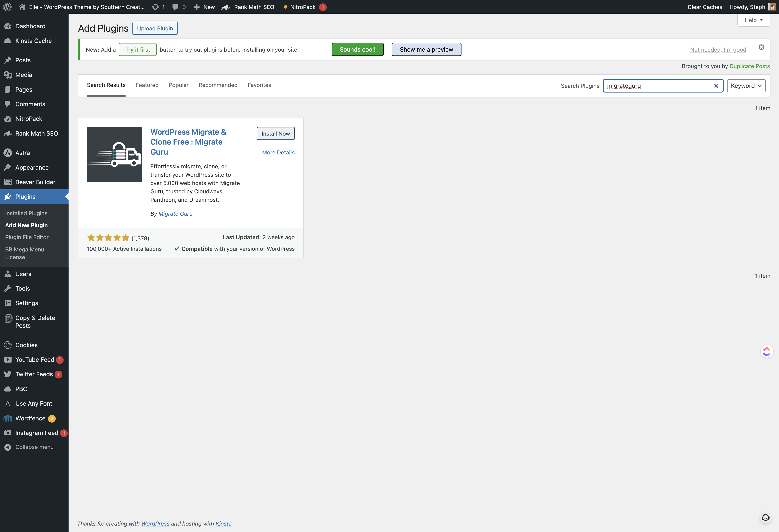Click Clear Caches in admin bar

pyautogui.click(x=705, y=7)
